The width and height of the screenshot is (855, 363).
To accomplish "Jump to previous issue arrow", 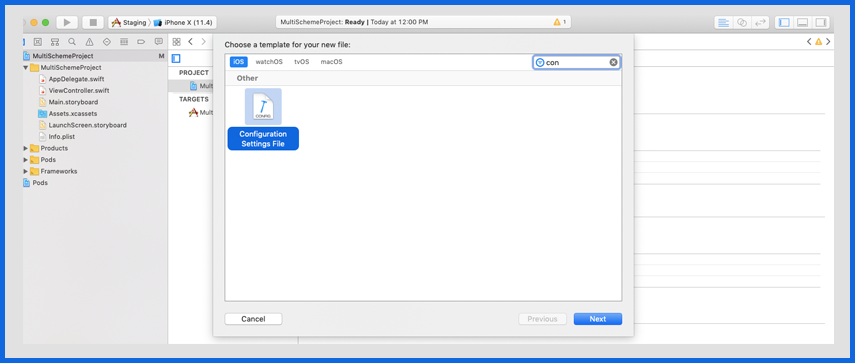I will click(x=809, y=41).
